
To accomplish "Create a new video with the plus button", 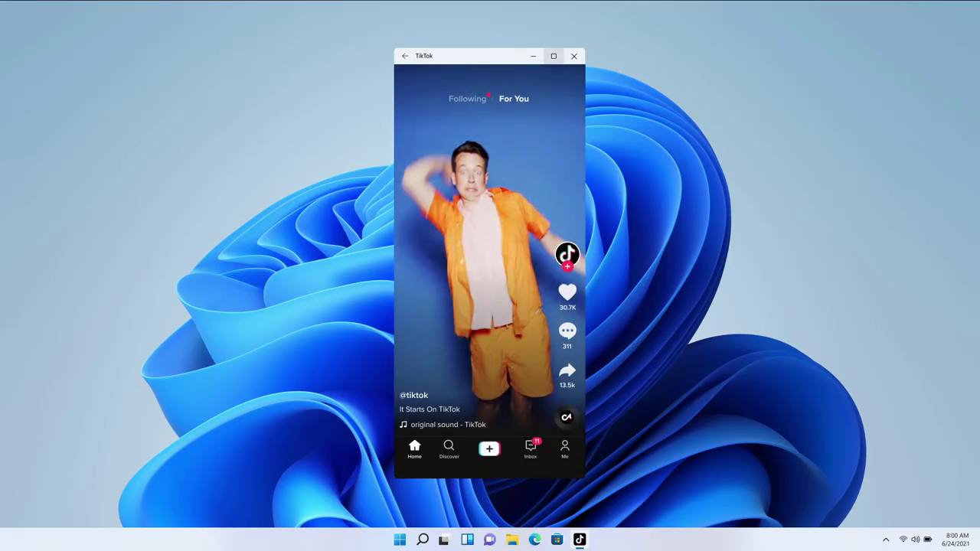I will click(489, 448).
